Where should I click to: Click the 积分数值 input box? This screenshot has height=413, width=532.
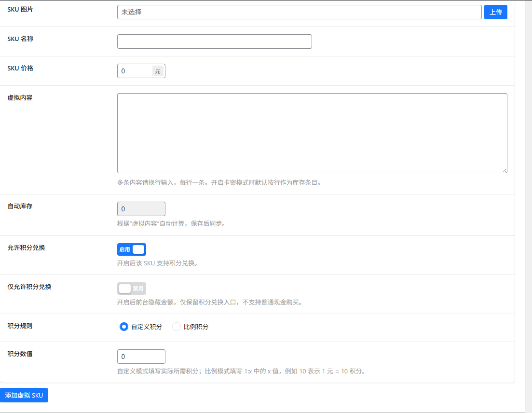click(141, 357)
